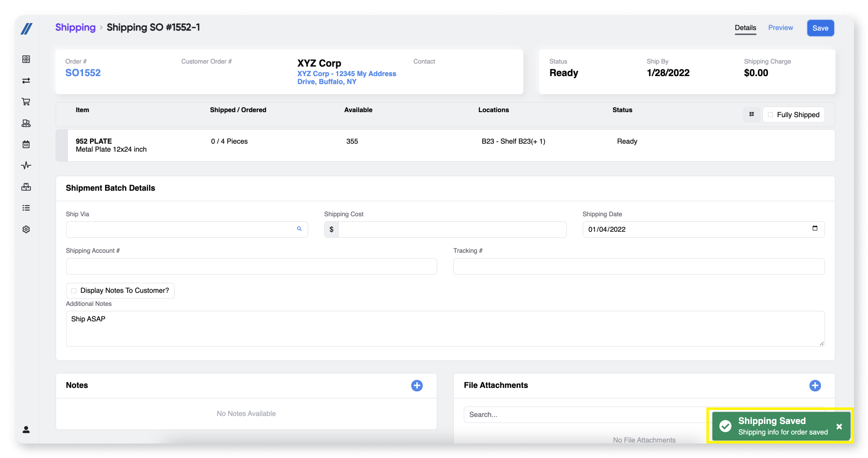Switch to the Preview tab
The width and height of the screenshot is (868, 458).
click(780, 28)
